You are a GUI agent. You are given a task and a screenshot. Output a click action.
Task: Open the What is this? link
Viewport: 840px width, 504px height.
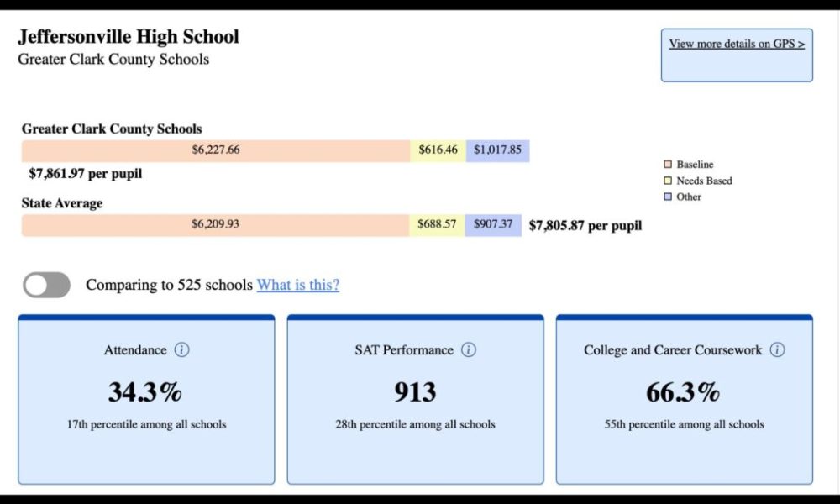[298, 285]
